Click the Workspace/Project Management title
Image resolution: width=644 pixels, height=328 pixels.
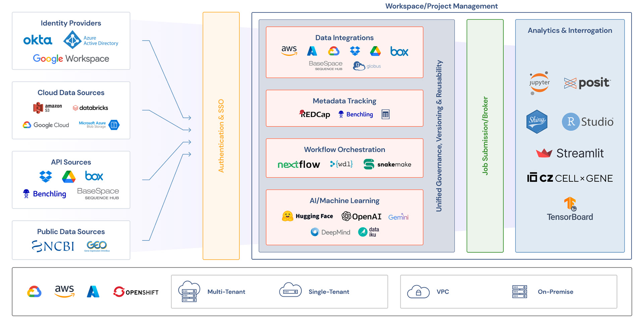441,6
